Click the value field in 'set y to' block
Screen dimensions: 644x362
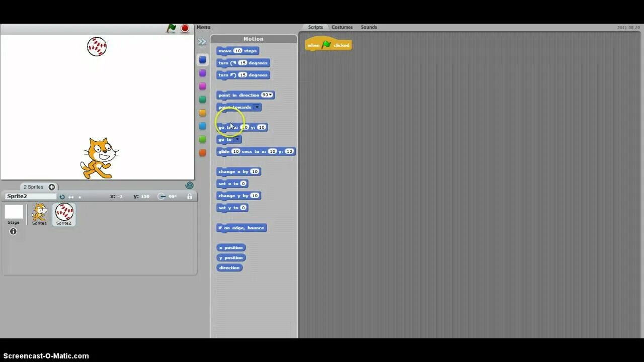pyautogui.click(x=243, y=208)
